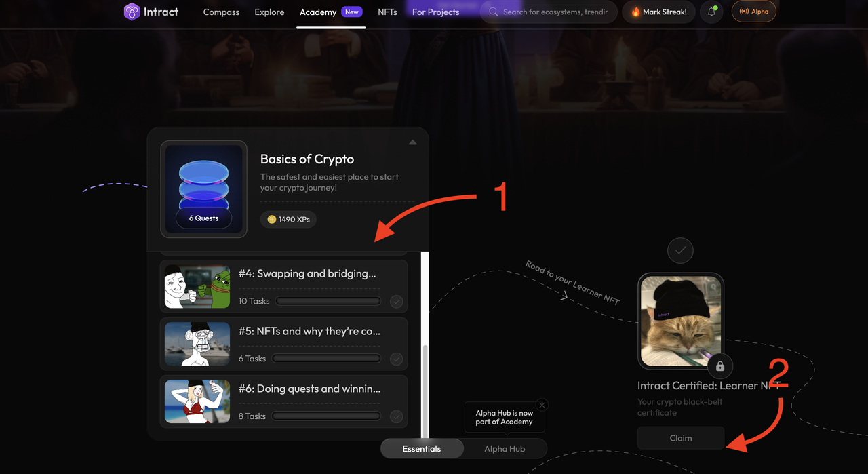Click the Basics of Crypto title

307,159
